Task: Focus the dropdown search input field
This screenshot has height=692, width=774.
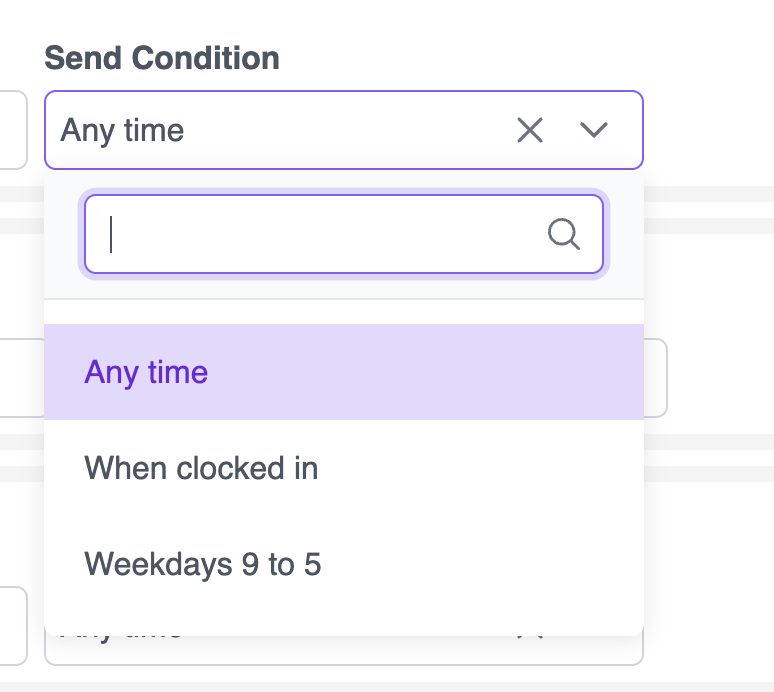Action: click(320, 234)
